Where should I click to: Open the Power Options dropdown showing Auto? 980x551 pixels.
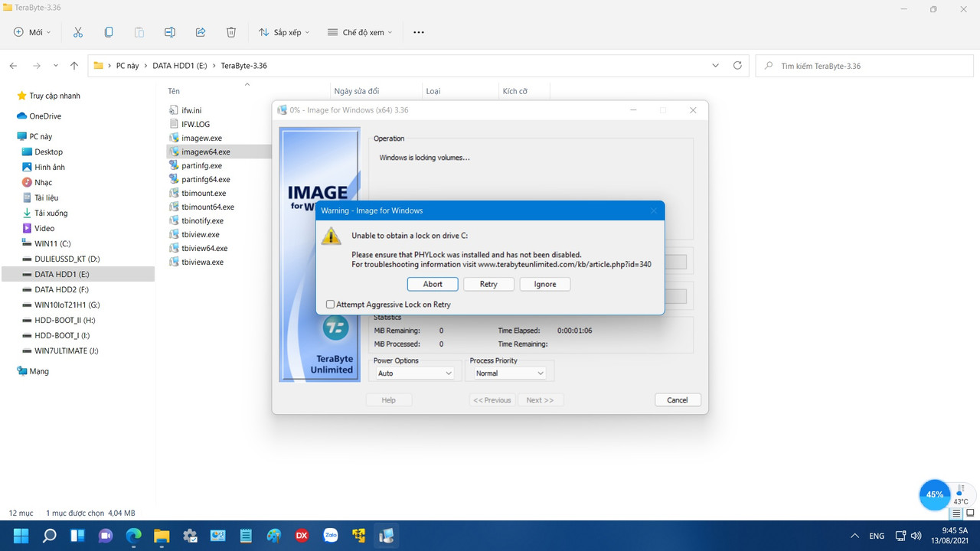point(415,373)
